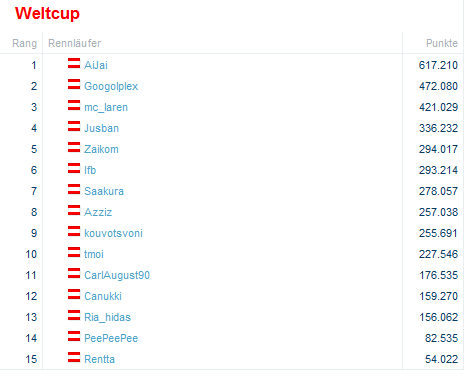Screen dimensions: 467x377
Task: Click the CarlAugust90 name link
Action: (x=117, y=275)
